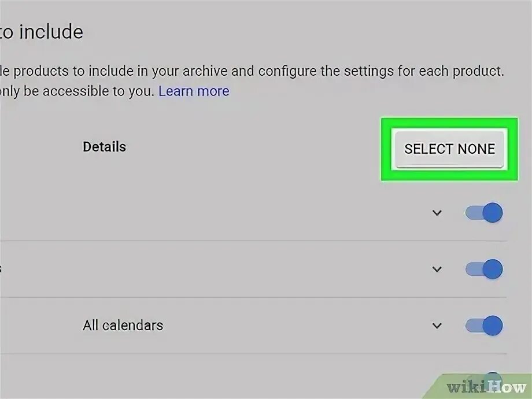Switch off the All calendars toggle
This screenshot has width=532, height=399.
click(485, 326)
